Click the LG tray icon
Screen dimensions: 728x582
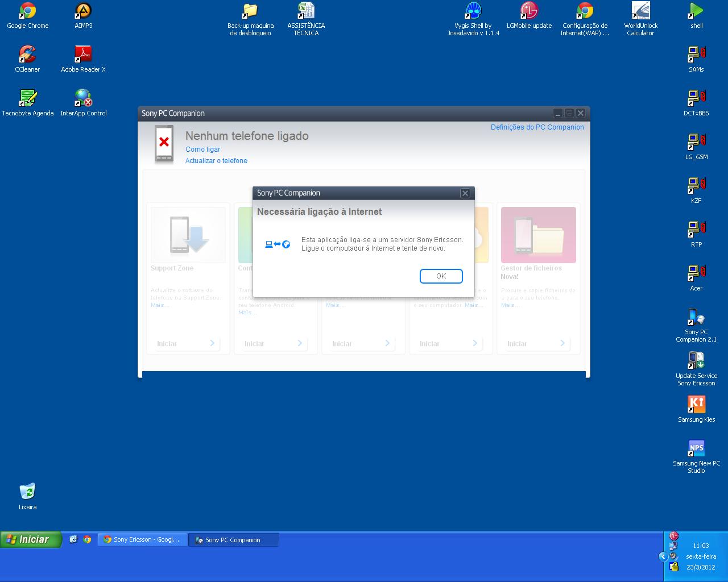click(x=674, y=536)
